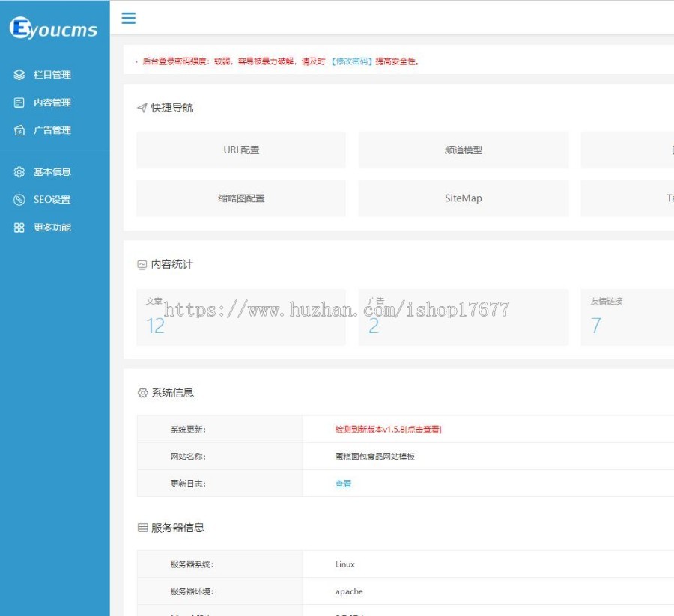Screen dimensions: 674x616
Task: Click the 内容统计 section heading
Action: coord(172,264)
